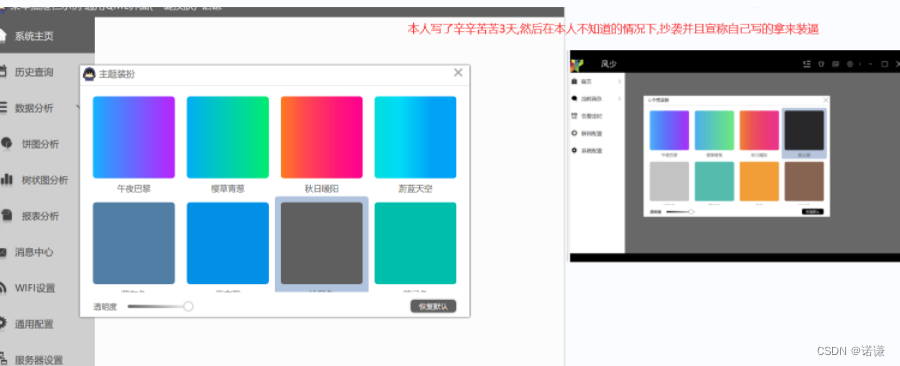The width and height of the screenshot is (900, 366).
Task: Open 系统主页 home icon in sidebar
Action: (x=3, y=36)
